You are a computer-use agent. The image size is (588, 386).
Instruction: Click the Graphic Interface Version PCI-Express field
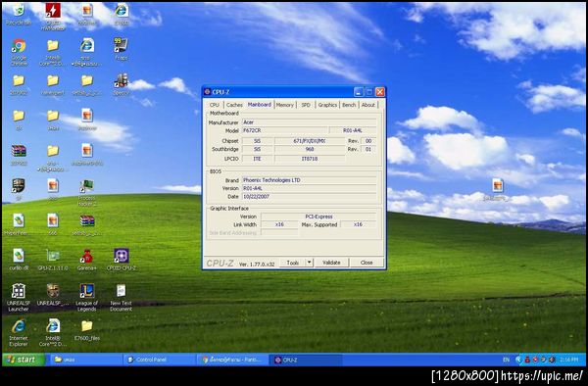[x=318, y=217]
